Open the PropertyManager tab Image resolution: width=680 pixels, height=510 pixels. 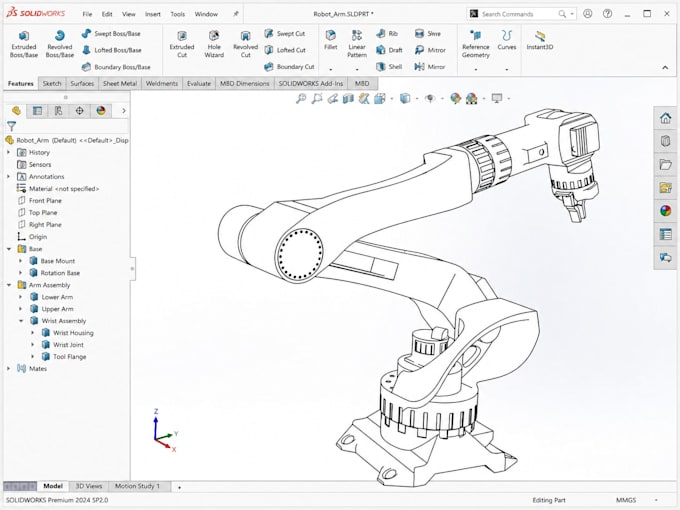[x=37, y=111]
